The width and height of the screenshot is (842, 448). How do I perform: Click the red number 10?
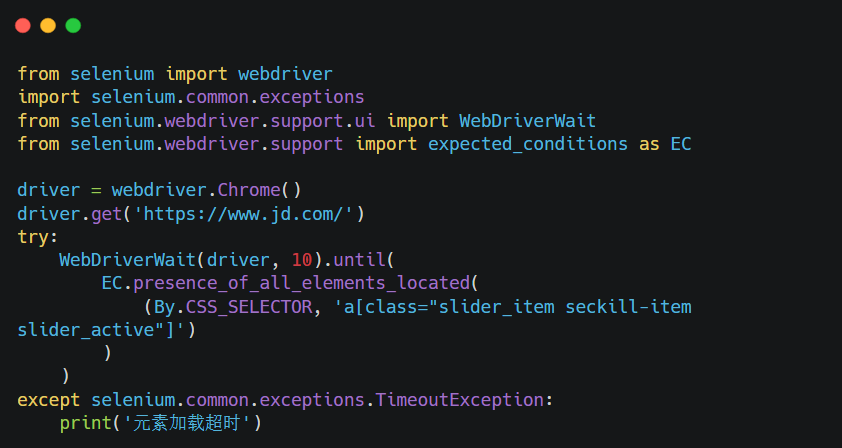(x=302, y=260)
